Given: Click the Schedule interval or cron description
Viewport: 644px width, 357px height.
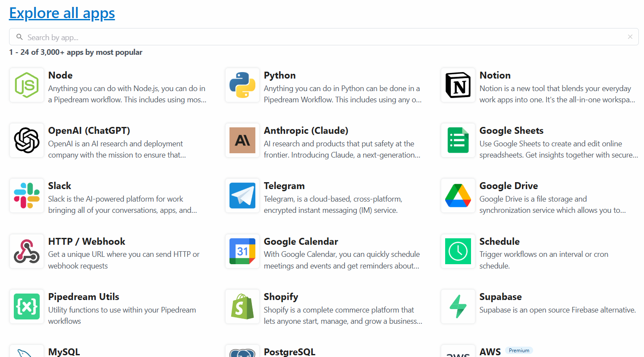Looking at the screenshot, I should pyautogui.click(x=544, y=260).
